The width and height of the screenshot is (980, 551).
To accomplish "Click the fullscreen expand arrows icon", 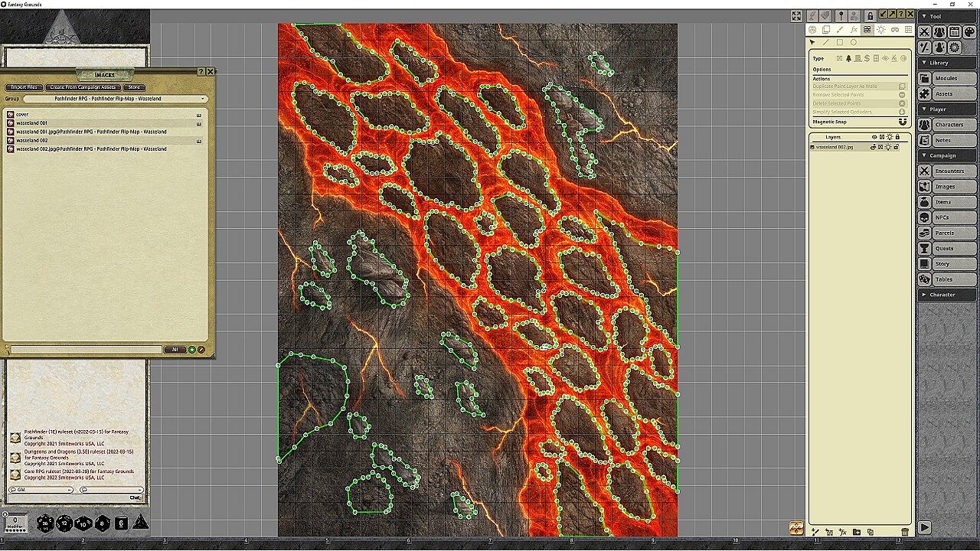I will tap(796, 15).
